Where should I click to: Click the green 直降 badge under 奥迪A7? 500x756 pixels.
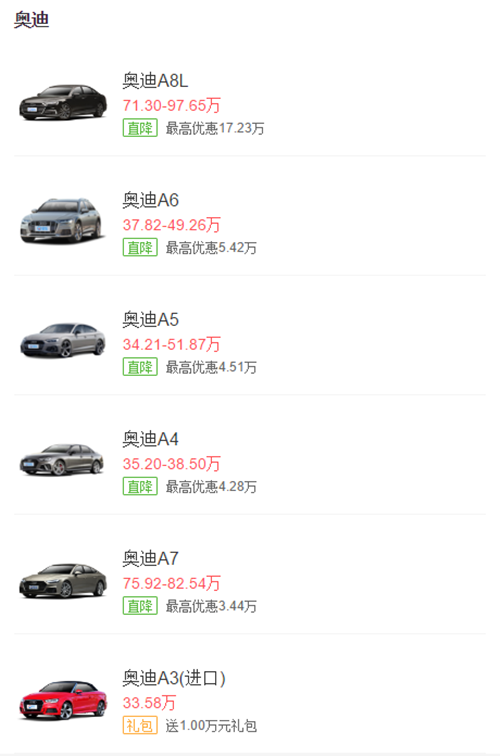click(140, 606)
